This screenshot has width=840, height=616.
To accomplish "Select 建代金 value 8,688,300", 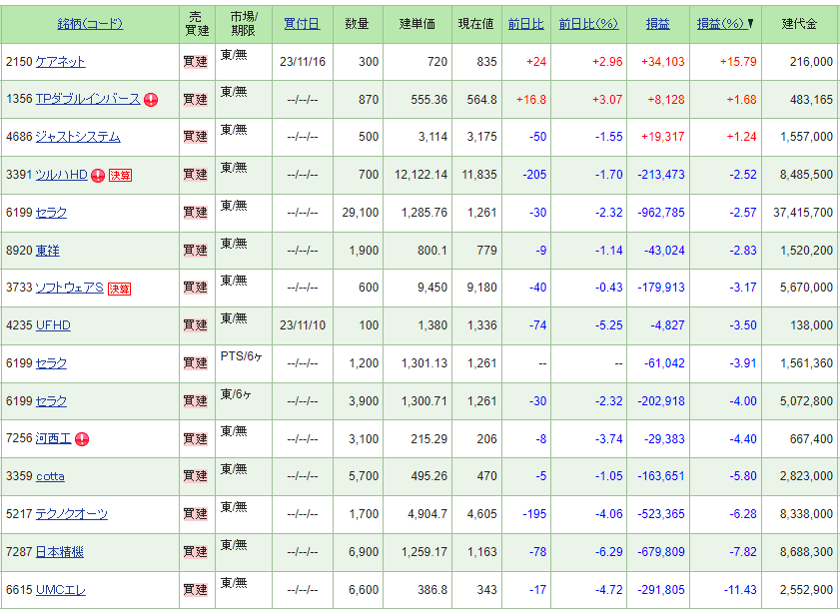I will 806,552.
